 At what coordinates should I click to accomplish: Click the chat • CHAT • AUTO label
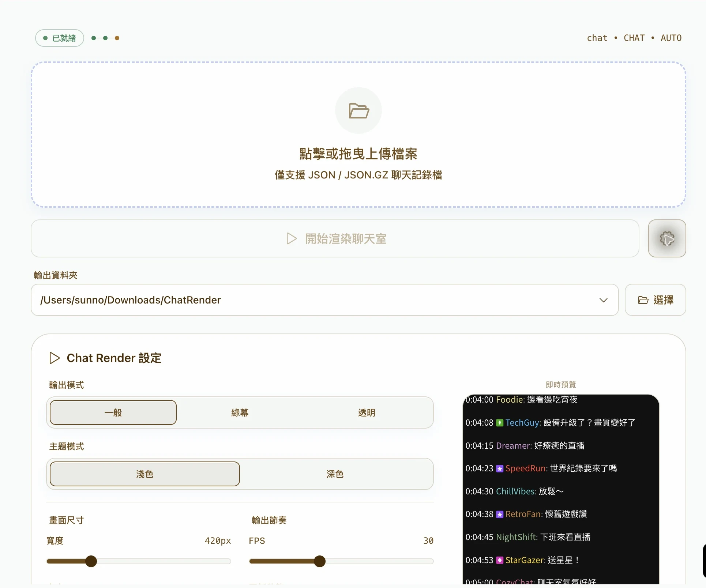(x=634, y=38)
